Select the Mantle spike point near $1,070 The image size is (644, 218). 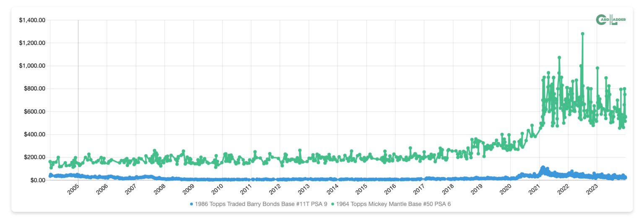click(559, 58)
